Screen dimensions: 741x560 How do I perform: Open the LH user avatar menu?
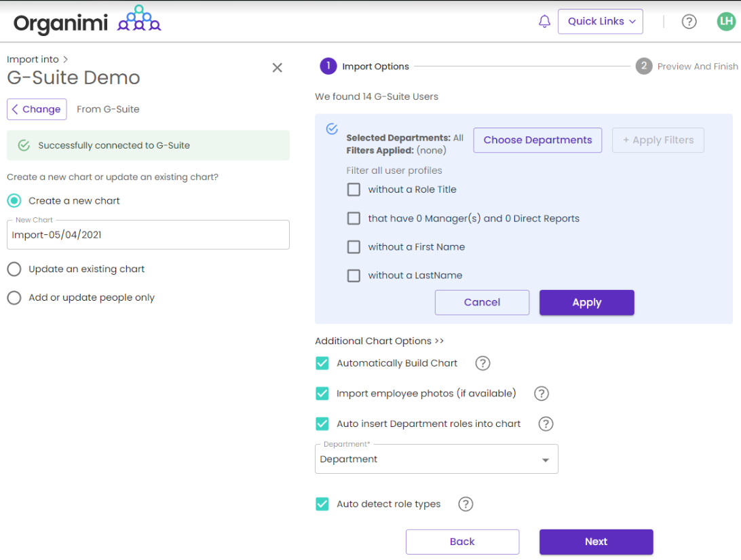[x=726, y=22]
